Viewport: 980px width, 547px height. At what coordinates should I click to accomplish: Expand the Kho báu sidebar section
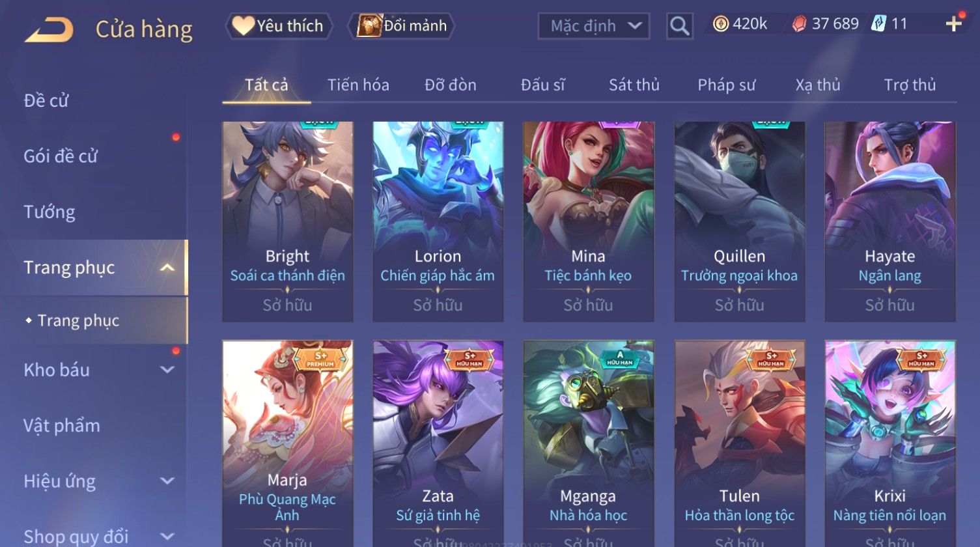[167, 370]
